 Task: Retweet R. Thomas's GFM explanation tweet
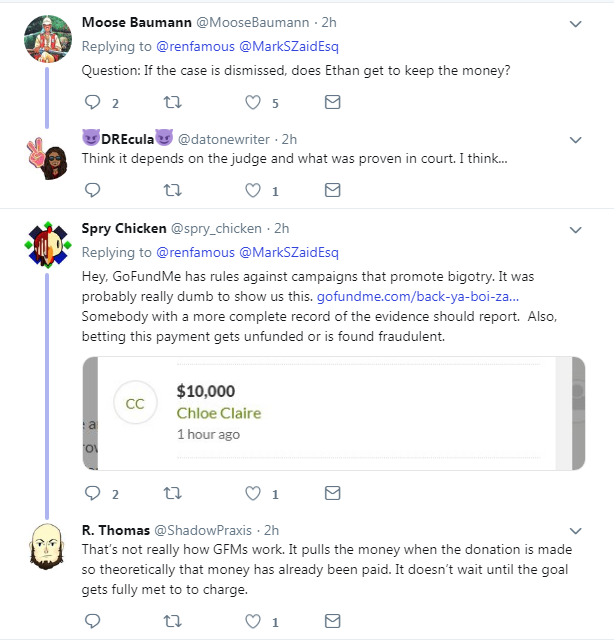pyautogui.click(x=172, y=621)
